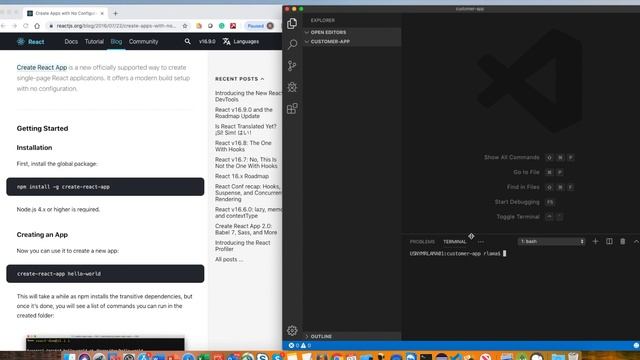The width and height of the screenshot is (640, 360).
Task: Maximize the terminal panel with up chevron
Action: 636,241
